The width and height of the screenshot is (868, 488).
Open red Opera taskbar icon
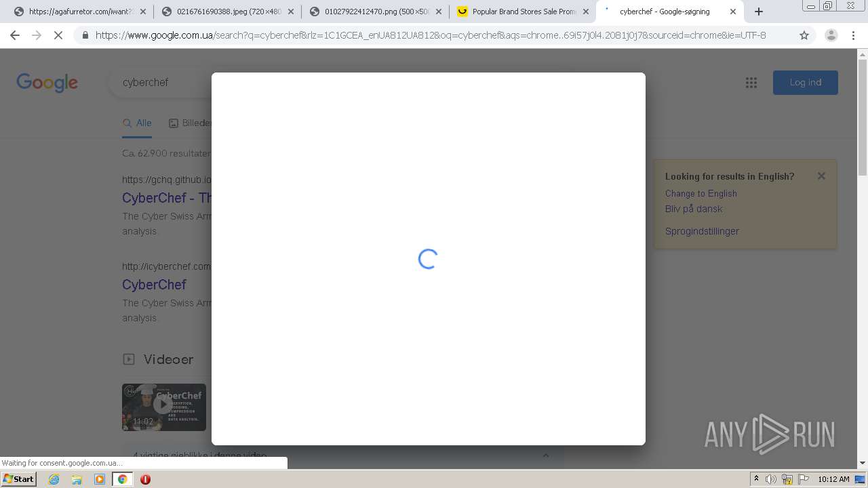pos(145,479)
